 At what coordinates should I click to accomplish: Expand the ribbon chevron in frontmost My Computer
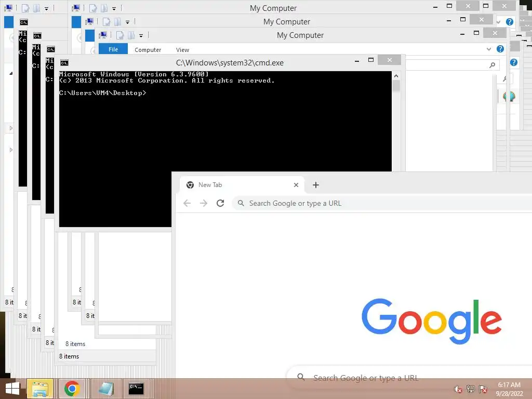(x=489, y=49)
